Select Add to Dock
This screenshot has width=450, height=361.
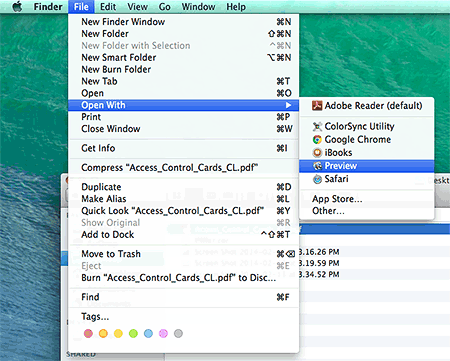pos(183,235)
